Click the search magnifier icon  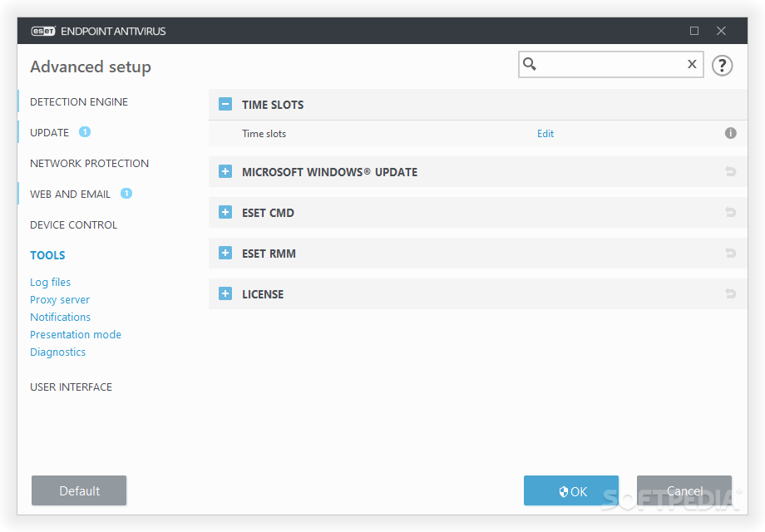(x=530, y=64)
